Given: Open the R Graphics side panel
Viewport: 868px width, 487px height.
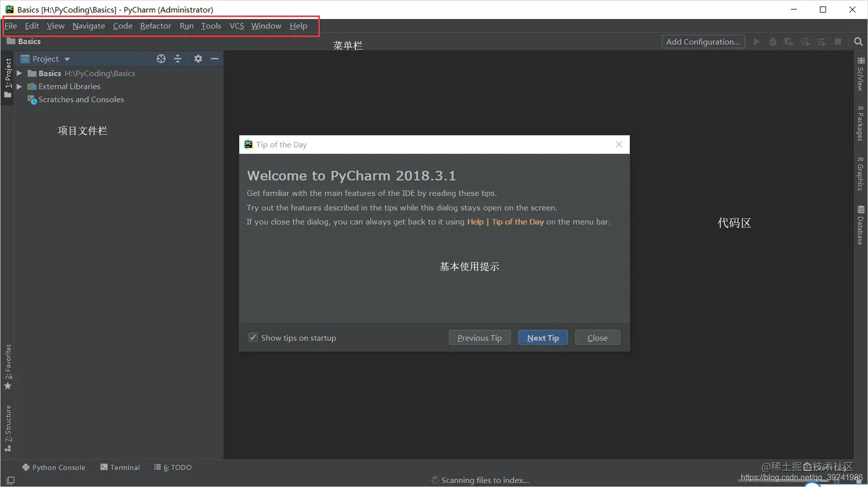Looking at the screenshot, I should point(861,173).
